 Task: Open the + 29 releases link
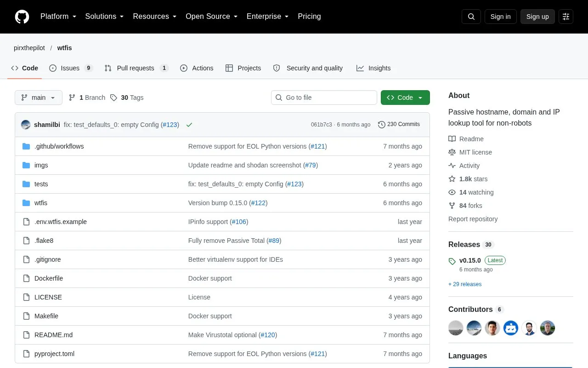(x=465, y=284)
